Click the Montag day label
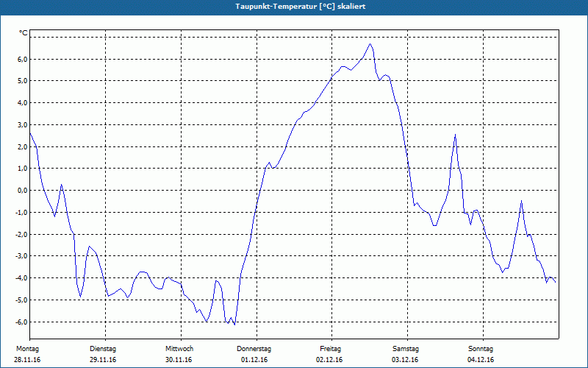 click(x=27, y=349)
